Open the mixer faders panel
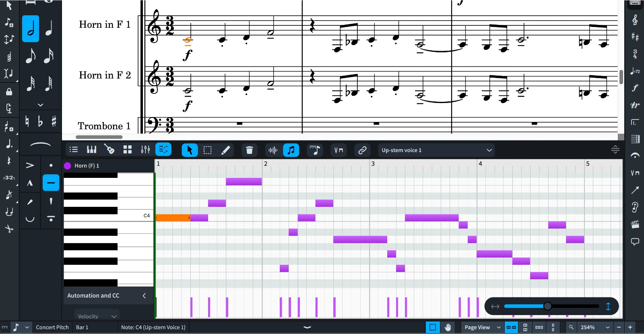Viewport: 644px width, 334px height. (145, 150)
